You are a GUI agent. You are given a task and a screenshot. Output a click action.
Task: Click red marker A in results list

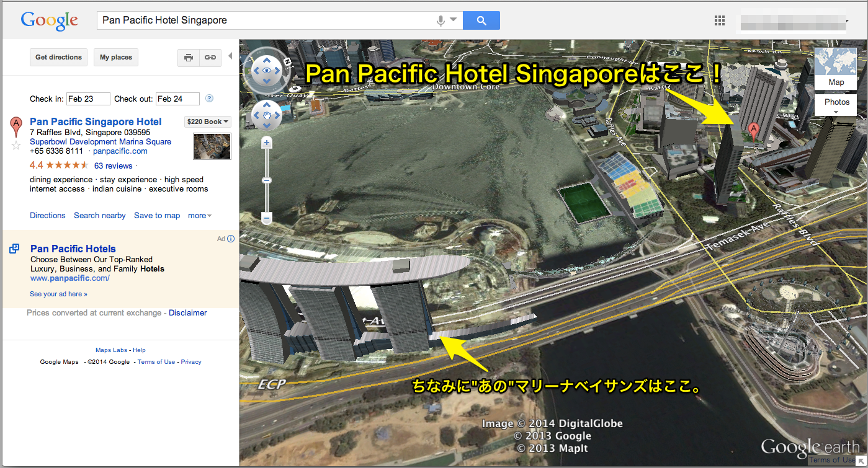point(16,126)
